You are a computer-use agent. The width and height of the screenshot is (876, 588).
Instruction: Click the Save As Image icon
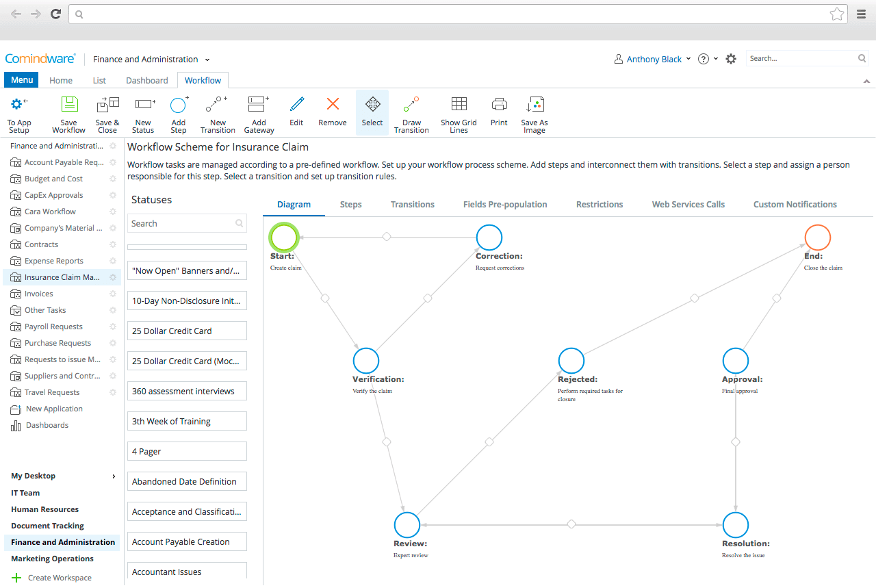(x=534, y=112)
